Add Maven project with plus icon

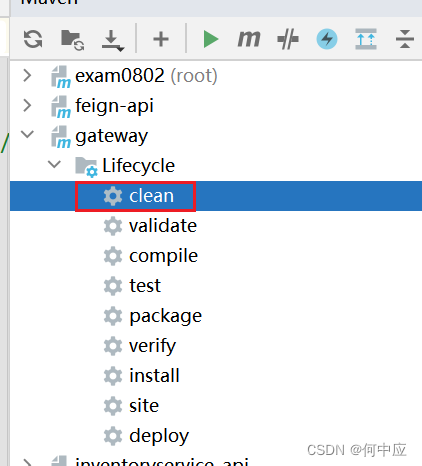(161, 39)
